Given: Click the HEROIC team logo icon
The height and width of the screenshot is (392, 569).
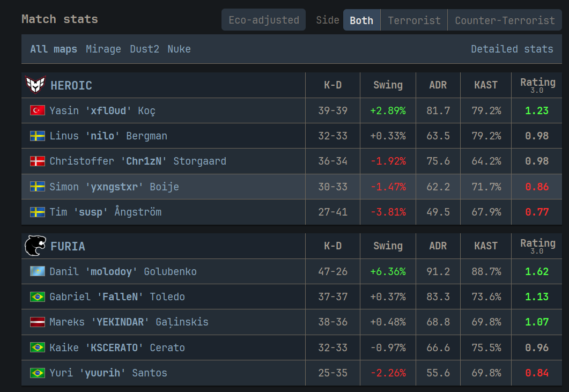Looking at the screenshot, I should point(35,85).
